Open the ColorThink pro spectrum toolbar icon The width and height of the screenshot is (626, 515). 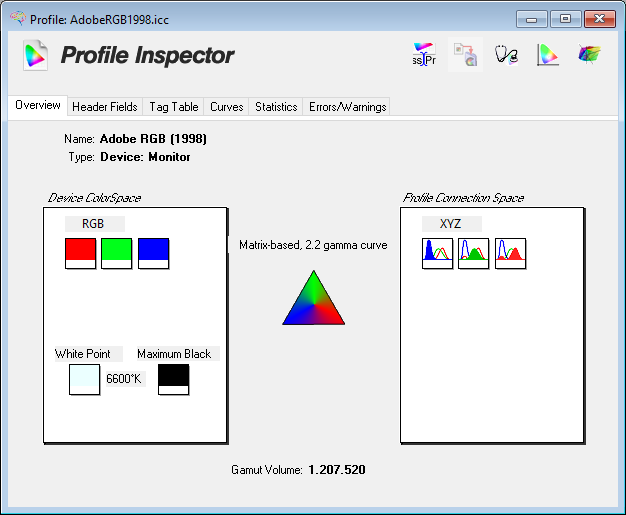click(x=424, y=54)
